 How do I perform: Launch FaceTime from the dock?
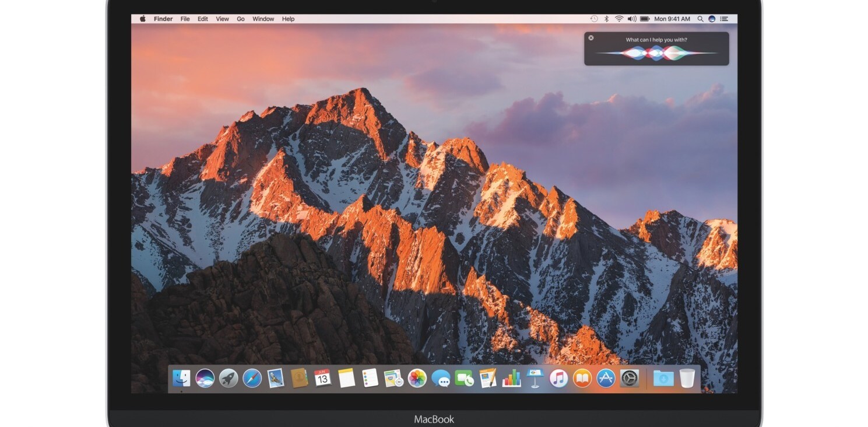[465, 379]
